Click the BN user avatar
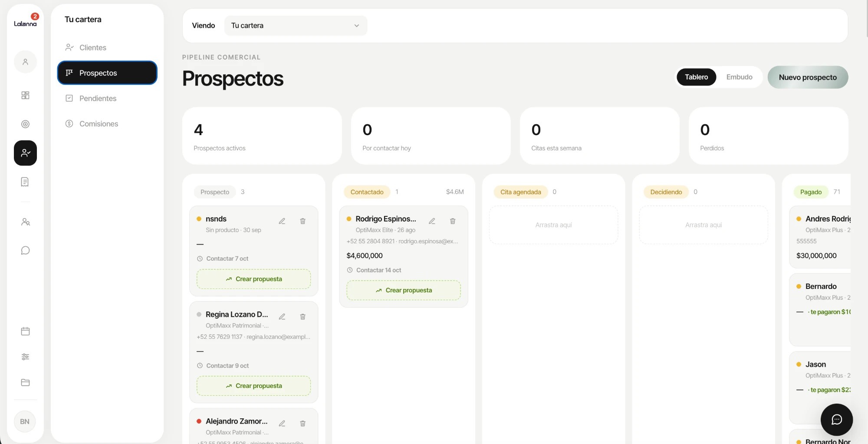This screenshot has width=868, height=444. [25, 421]
